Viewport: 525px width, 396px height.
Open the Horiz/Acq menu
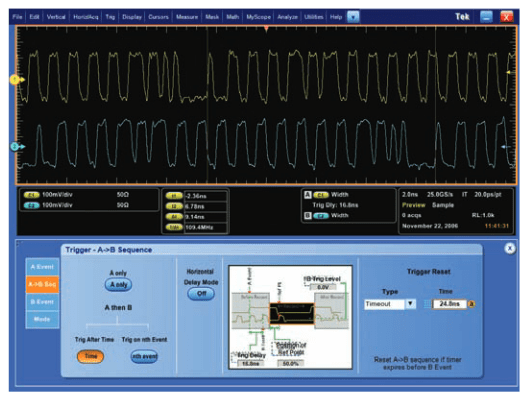pyautogui.click(x=86, y=17)
